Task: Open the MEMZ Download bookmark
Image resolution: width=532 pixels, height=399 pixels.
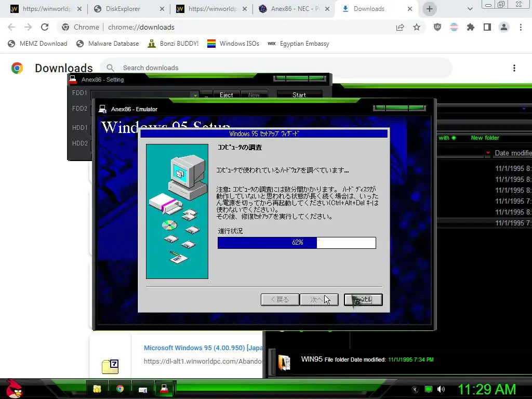Action: point(37,44)
